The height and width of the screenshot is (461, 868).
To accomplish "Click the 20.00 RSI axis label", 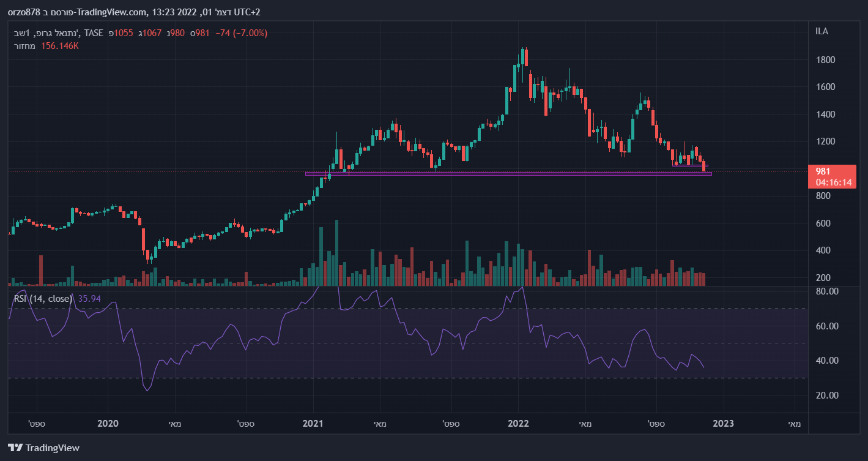I will [x=827, y=395].
